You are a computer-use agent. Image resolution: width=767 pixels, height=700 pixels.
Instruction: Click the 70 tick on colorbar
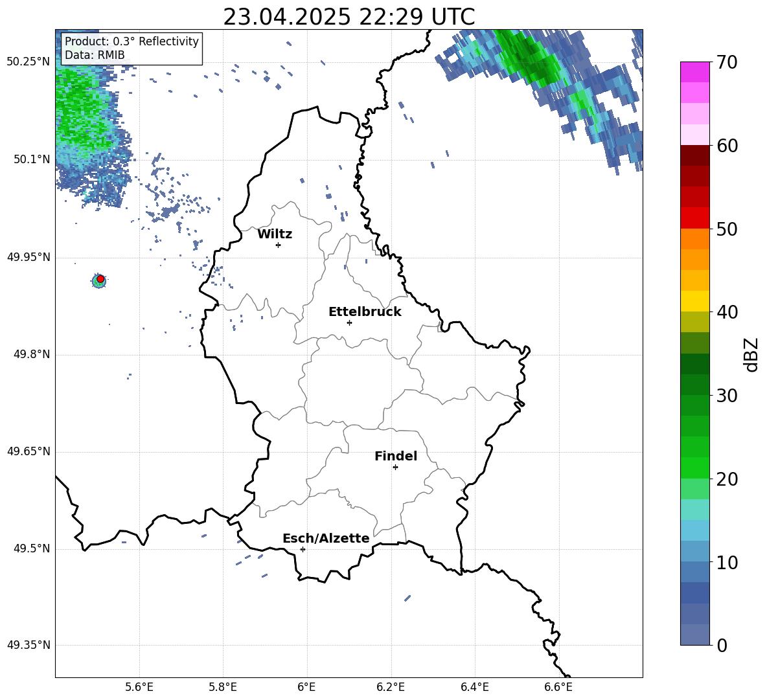pyautogui.click(x=727, y=63)
